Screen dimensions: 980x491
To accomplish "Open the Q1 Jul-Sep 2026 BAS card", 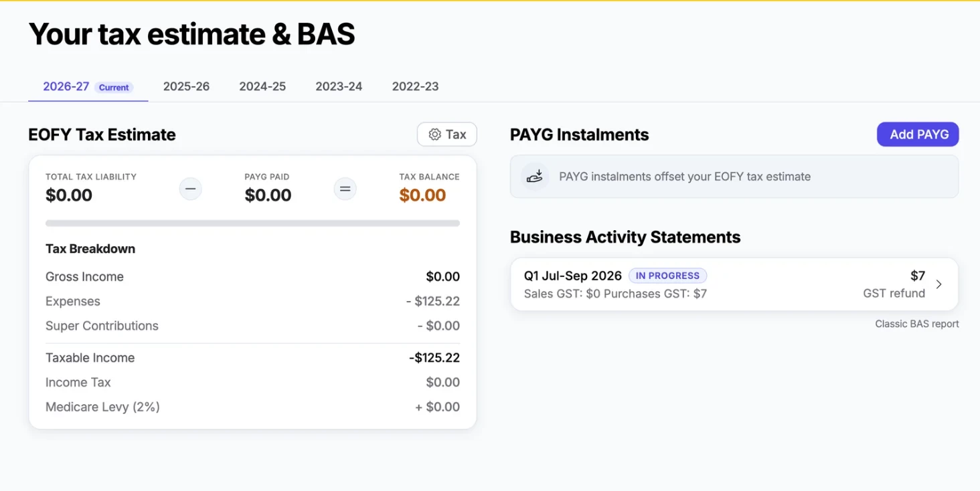I will tap(734, 284).
